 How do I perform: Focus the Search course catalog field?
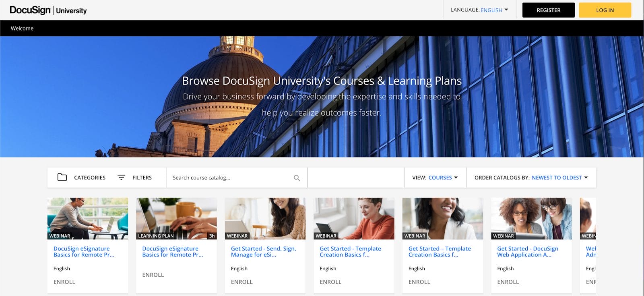[229, 178]
